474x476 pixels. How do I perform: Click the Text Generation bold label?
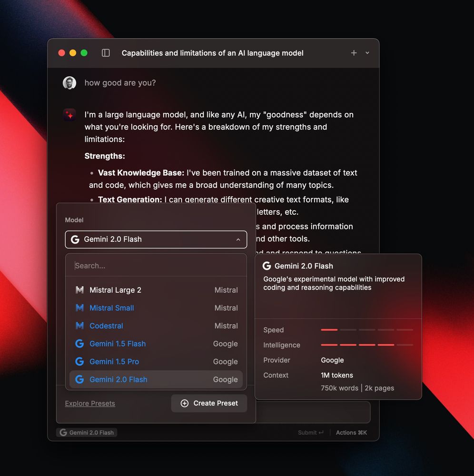(130, 200)
